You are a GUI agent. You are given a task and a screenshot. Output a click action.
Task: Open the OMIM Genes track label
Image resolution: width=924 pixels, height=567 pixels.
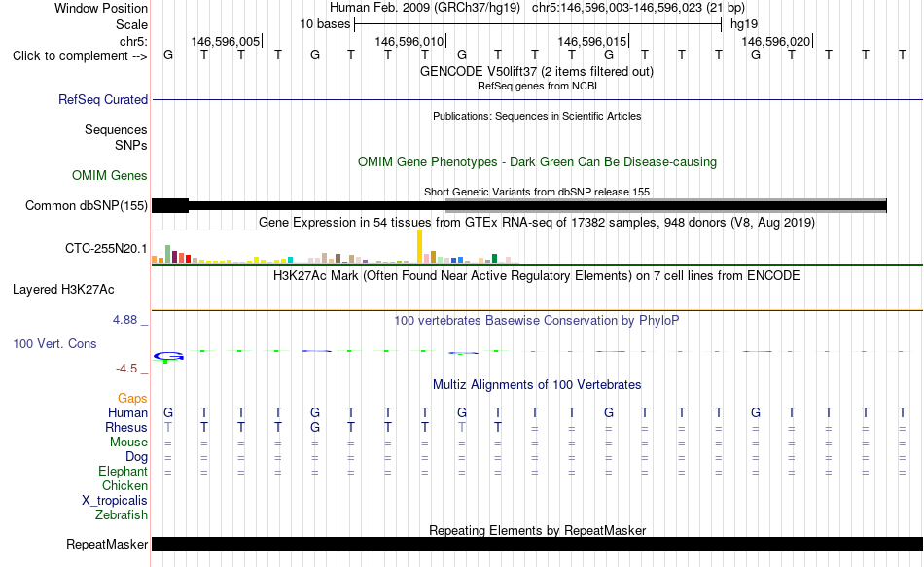coord(109,176)
